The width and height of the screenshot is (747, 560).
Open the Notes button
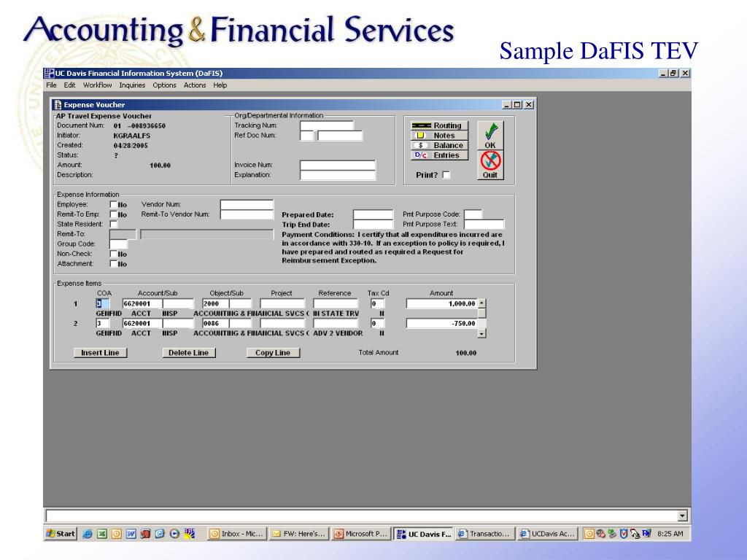(440, 135)
